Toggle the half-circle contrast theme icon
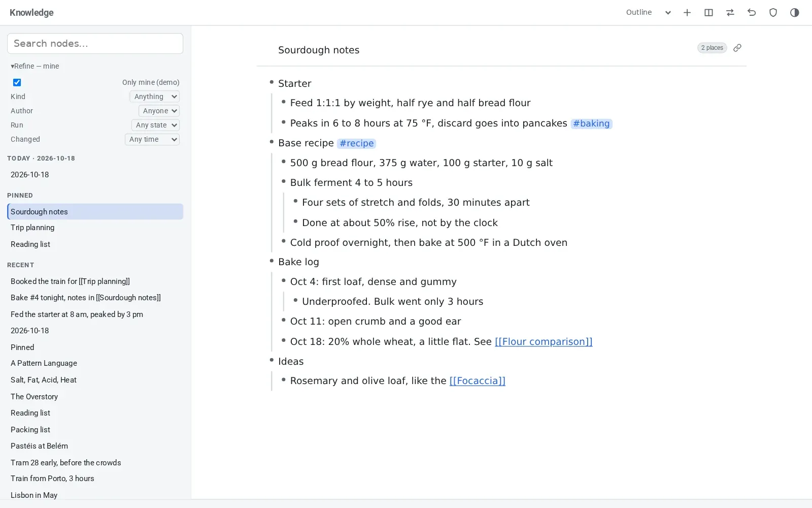This screenshot has width=812, height=508. pyautogui.click(x=795, y=13)
